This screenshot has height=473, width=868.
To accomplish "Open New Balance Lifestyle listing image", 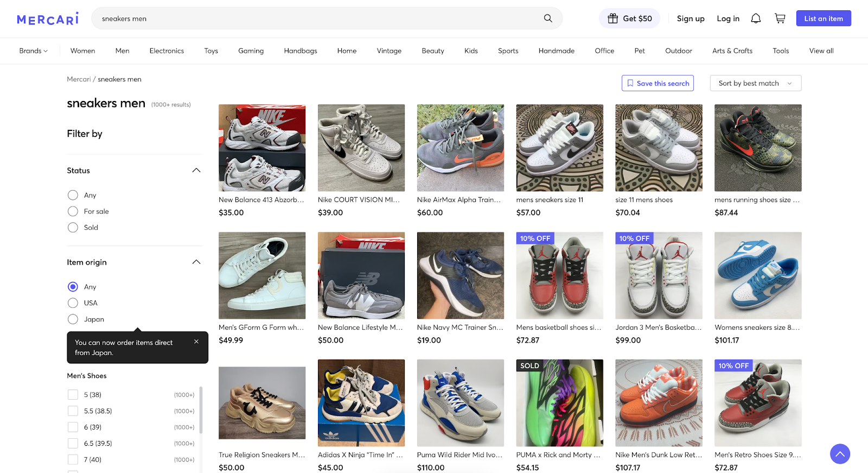I will (361, 275).
